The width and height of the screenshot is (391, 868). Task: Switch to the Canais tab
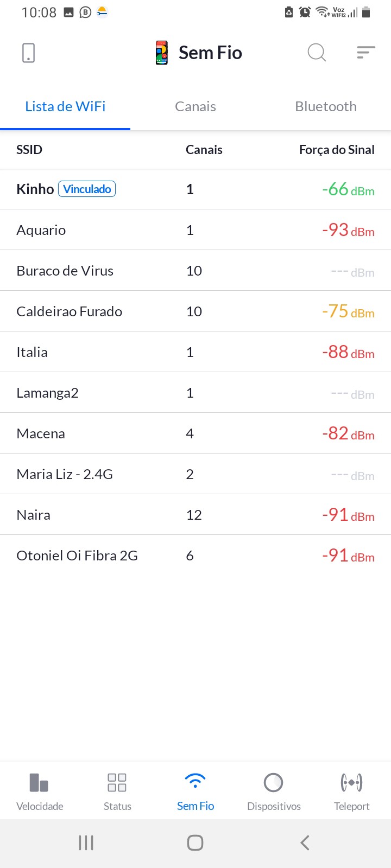click(x=195, y=106)
